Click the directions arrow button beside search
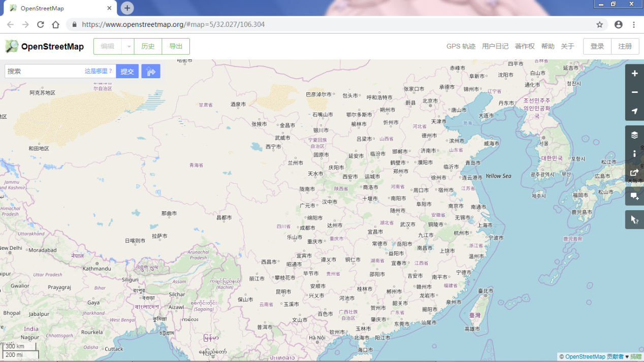Screen dimensions: 644x362 click(x=151, y=72)
